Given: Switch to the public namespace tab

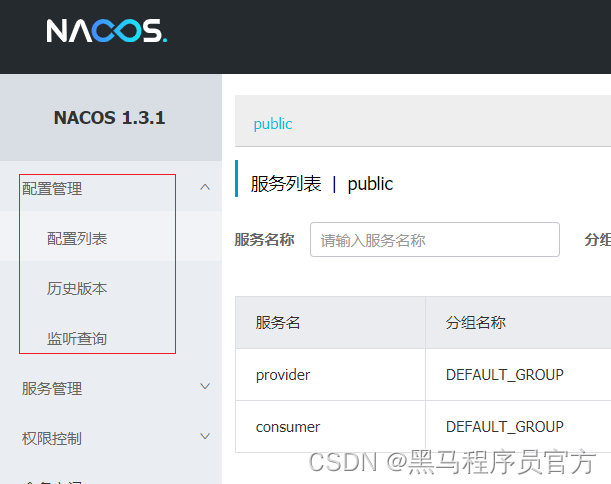Looking at the screenshot, I should pos(273,124).
